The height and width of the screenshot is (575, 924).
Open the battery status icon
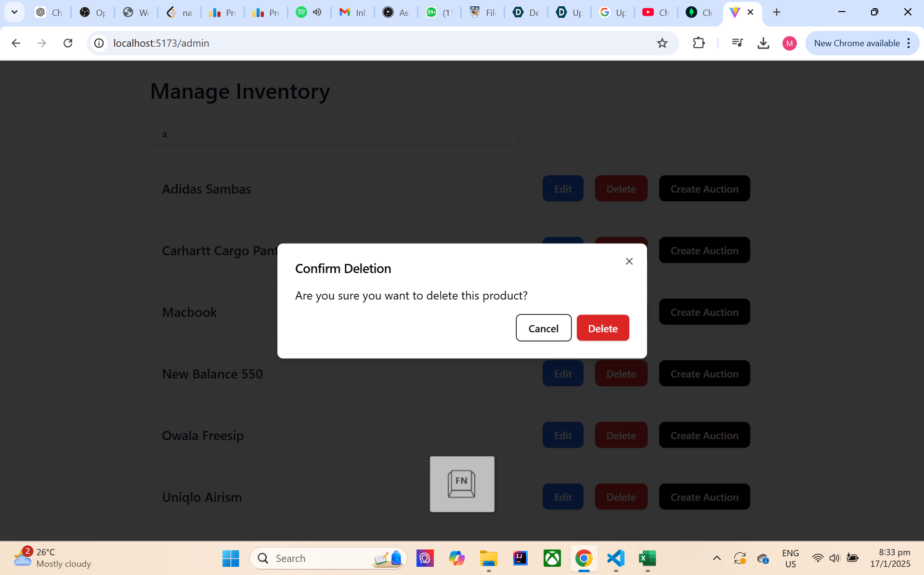[x=852, y=558]
